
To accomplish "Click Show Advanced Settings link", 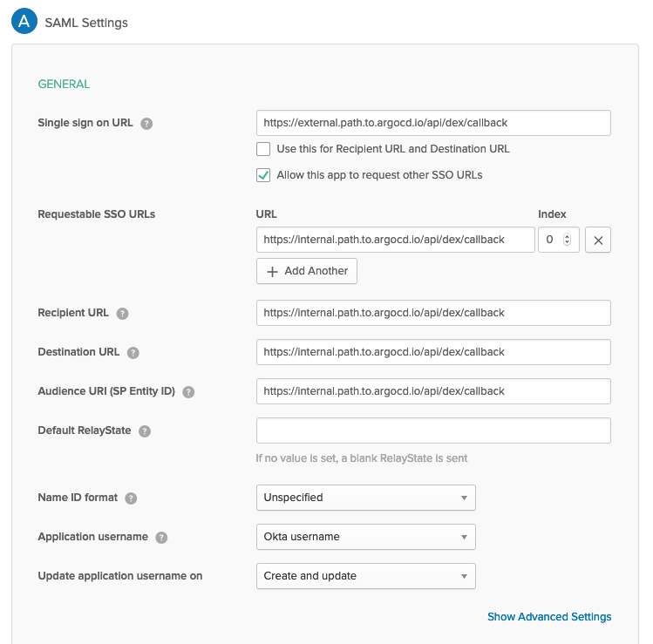I will (x=549, y=617).
